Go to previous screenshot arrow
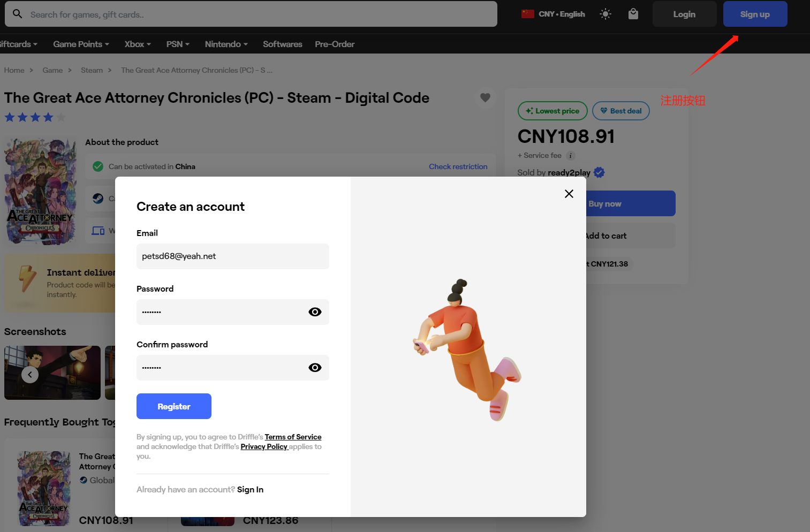Viewport: 810px width, 532px height. pyautogui.click(x=30, y=375)
